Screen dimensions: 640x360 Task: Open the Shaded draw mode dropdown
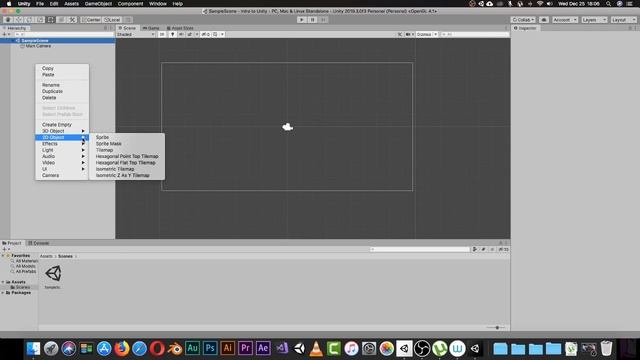pyautogui.click(x=136, y=34)
